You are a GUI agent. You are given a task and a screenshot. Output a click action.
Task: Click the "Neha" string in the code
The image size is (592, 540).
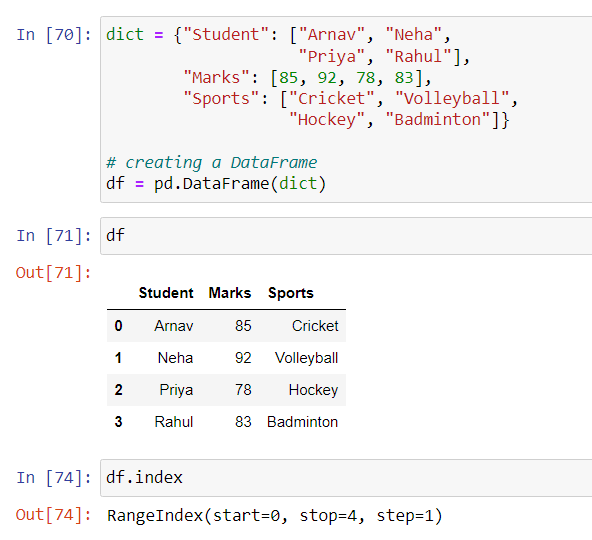click(x=414, y=35)
